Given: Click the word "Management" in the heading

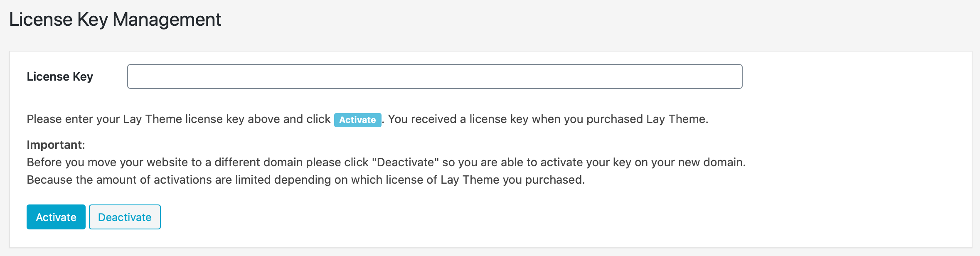Looking at the screenshot, I should click(167, 20).
